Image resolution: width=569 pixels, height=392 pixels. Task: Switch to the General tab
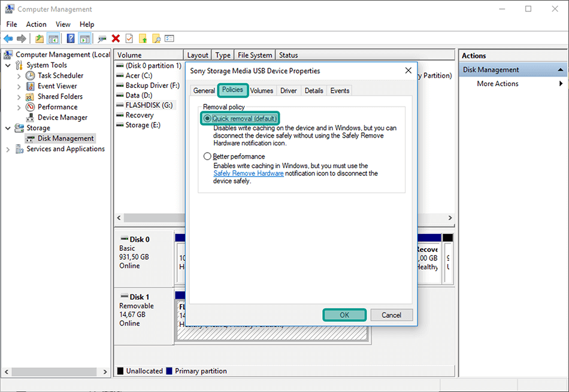pos(204,90)
